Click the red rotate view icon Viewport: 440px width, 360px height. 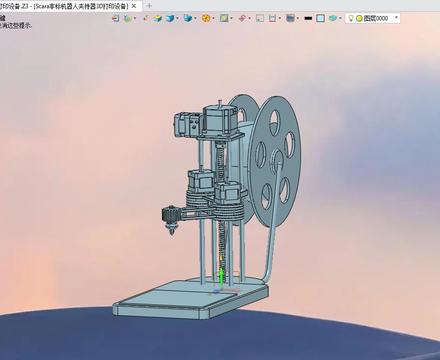(x=242, y=18)
